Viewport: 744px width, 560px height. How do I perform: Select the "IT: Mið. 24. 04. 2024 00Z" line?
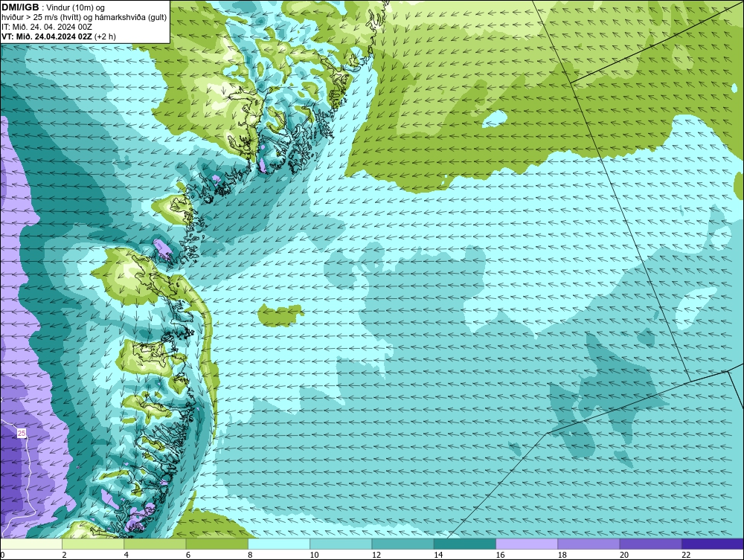pyautogui.click(x=47, y=27)
